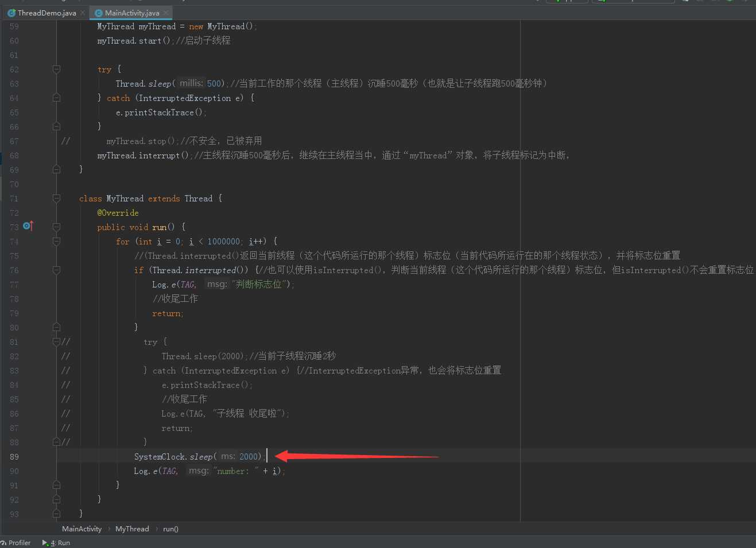The image size is (756, 548).
Task: Collapse the run() method at line 73
Action: click(56, 227)
